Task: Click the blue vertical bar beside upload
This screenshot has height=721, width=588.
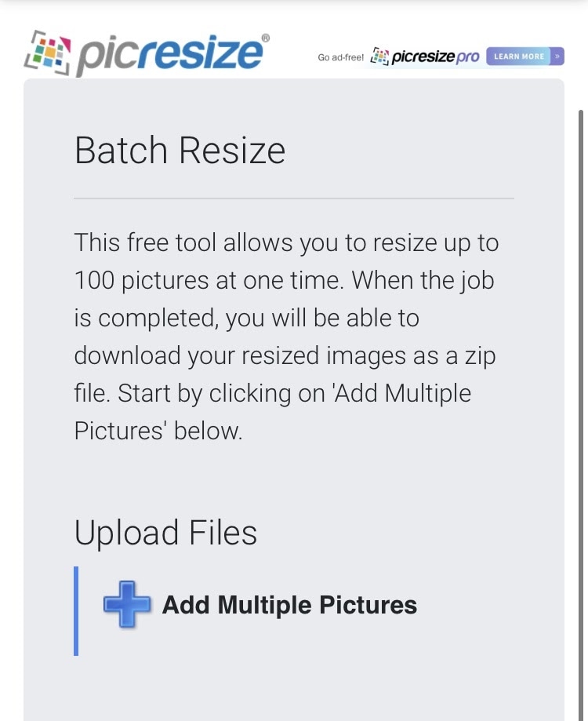Action: click(76, 610)
